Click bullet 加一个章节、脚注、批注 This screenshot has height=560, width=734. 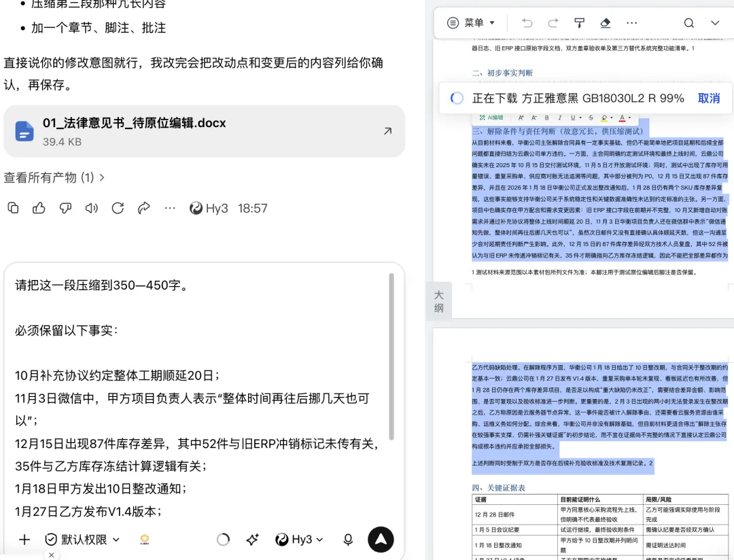pos(99,28)
